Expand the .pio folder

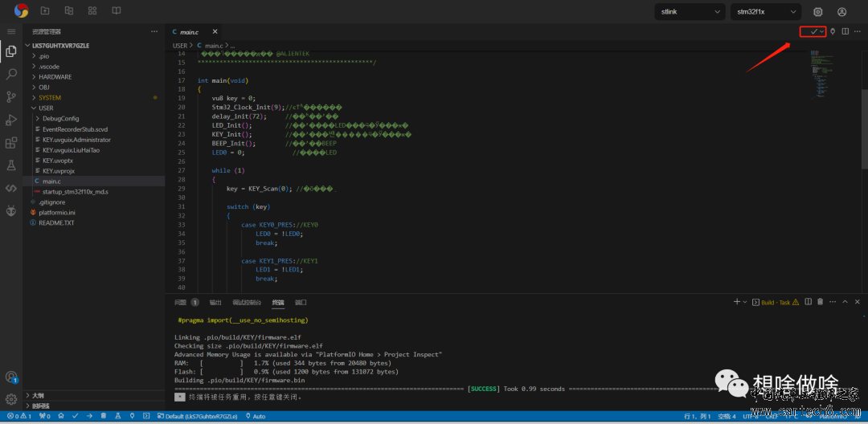[93, 56]
